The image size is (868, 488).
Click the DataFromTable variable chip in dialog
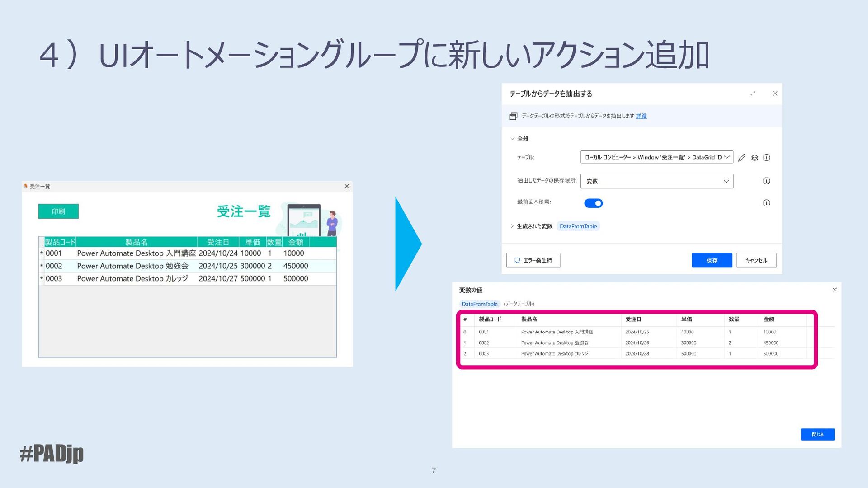(578, 226)
